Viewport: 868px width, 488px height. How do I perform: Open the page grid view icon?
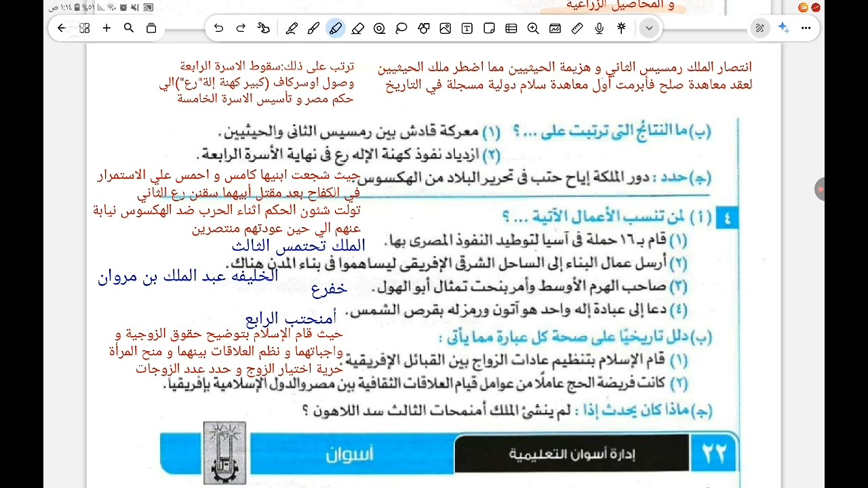(84, 28)
